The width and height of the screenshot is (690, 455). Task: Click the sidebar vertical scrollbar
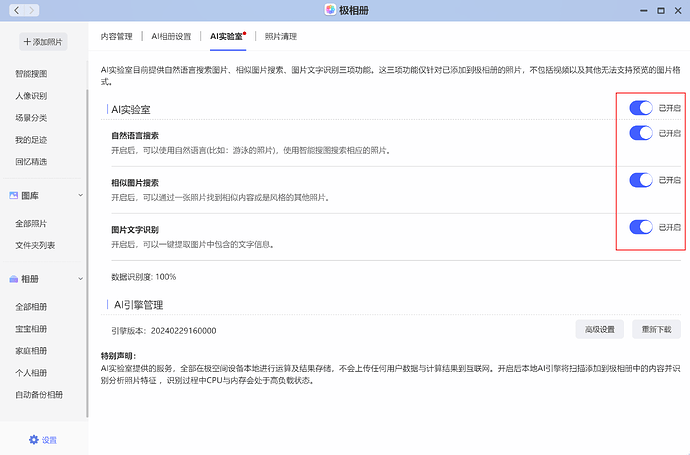[x=87, y=253]
